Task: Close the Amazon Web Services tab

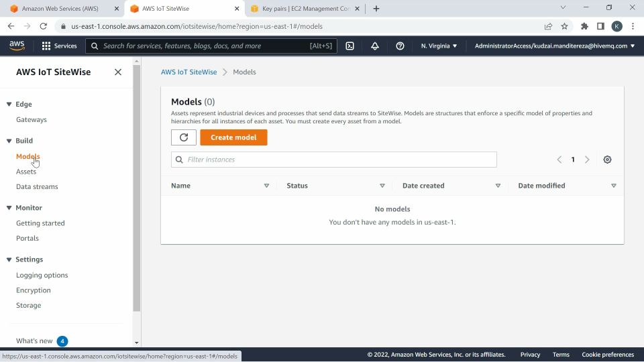Action: (117, 9)
